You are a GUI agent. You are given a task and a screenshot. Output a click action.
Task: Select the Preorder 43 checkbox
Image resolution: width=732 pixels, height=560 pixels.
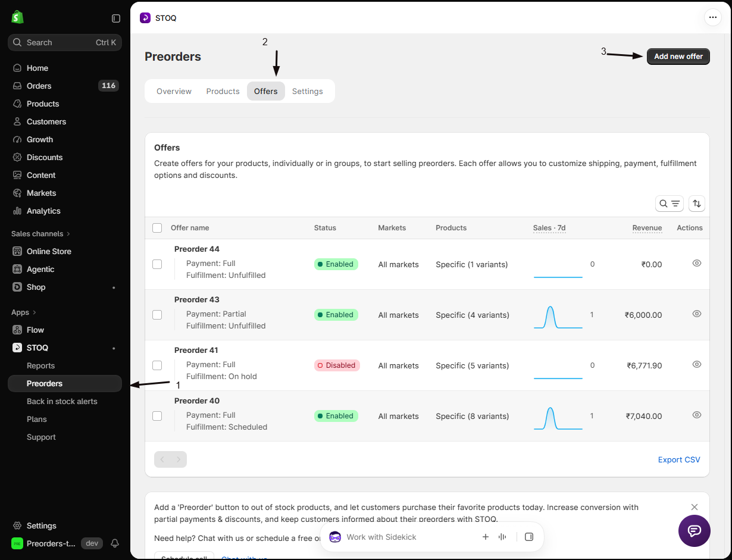coord(157,315)
